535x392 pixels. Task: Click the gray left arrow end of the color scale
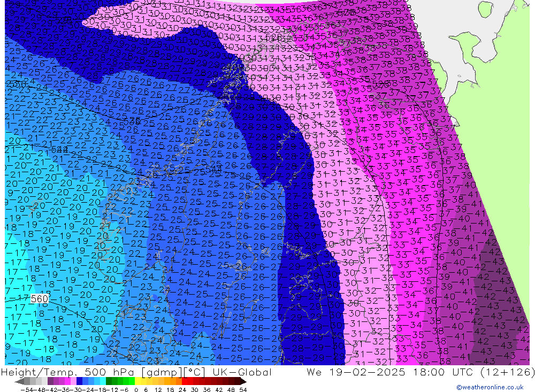point(20,381)
